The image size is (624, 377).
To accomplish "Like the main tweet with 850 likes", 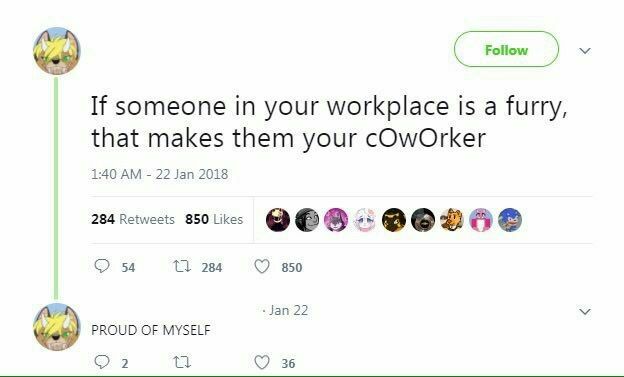I will click(x=262, y=266).
